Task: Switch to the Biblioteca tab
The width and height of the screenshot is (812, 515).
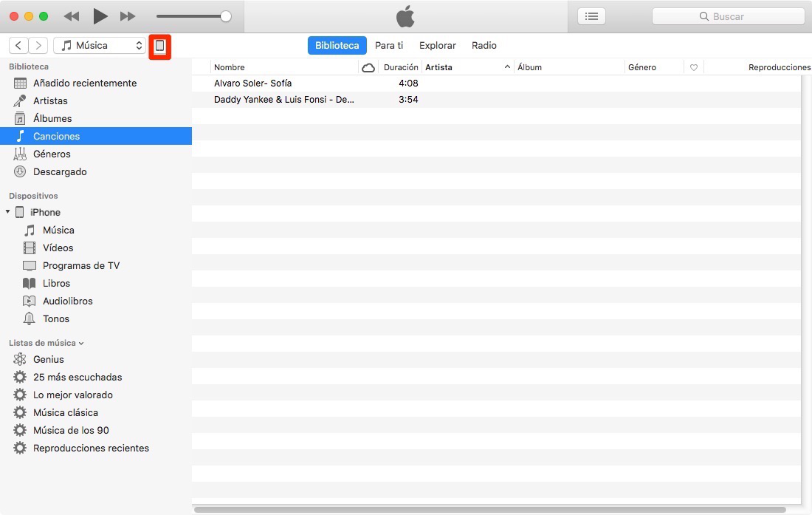Action: (337, 45)
